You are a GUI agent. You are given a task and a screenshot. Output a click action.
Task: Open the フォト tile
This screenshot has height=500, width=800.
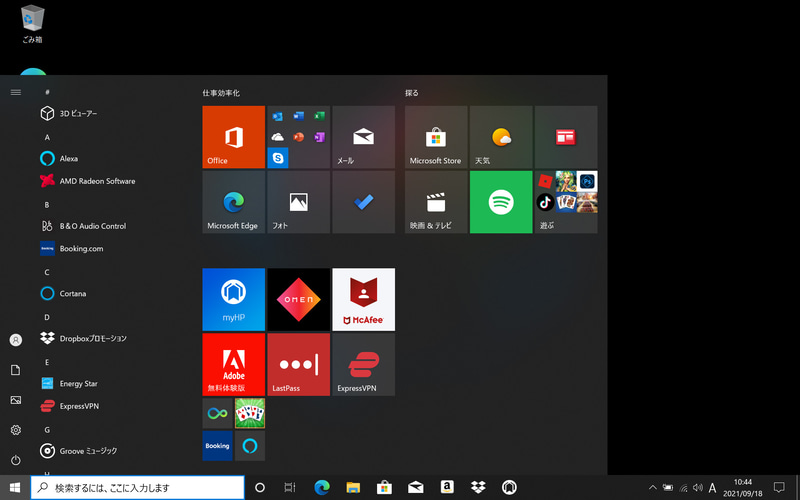[x=298, y=202]
